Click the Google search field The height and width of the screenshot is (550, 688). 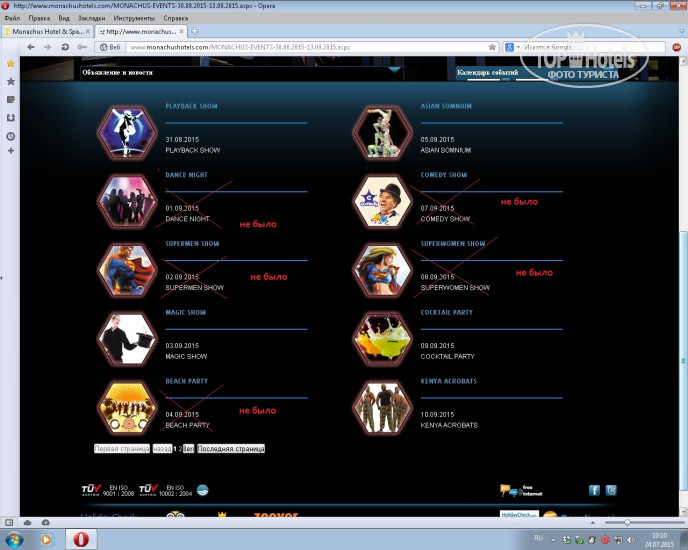593,47
